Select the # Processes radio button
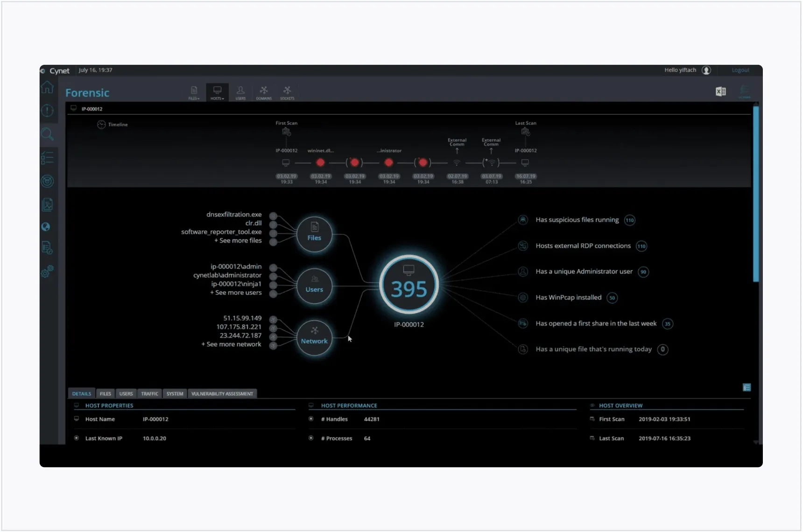Image resolution: width=803 pixels, height=532 pixels. [x=311, y=438]
